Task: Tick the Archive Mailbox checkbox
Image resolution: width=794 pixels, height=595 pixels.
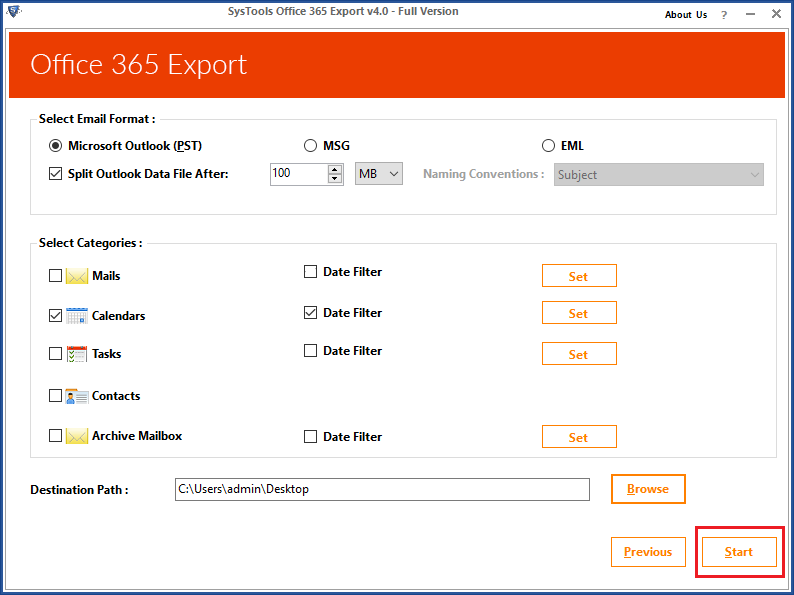Action: pos(55,435)
